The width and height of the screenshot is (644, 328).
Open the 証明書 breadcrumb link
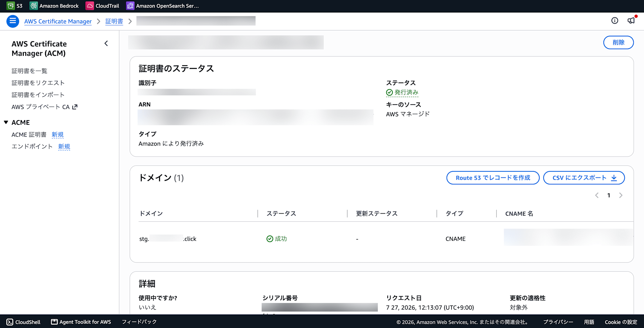pyautogui.click(x=114, y=21)
